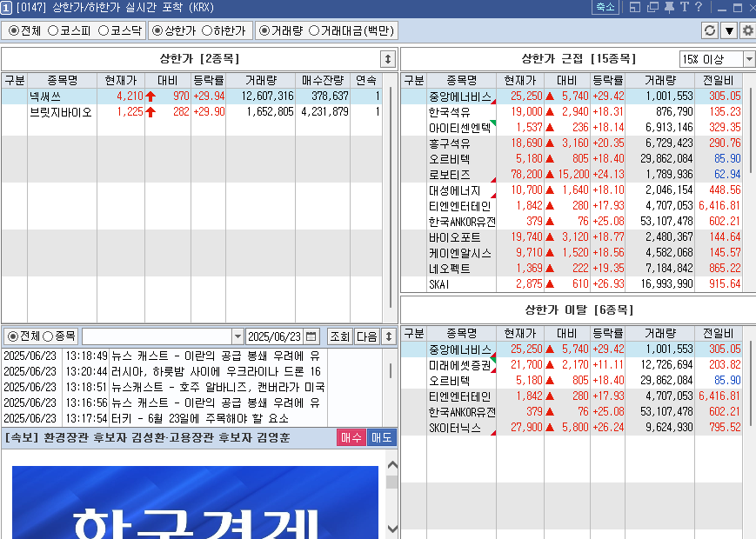The width and height of the screenshot is (756, 539).
Task: Click the red 매수 button
Action: pos(351,437)
